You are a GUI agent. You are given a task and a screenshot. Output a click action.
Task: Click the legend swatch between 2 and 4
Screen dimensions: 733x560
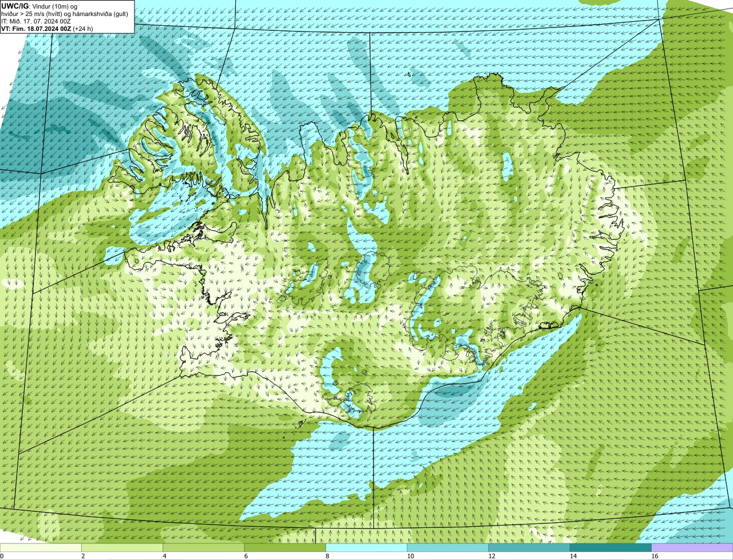pos(122,548)
